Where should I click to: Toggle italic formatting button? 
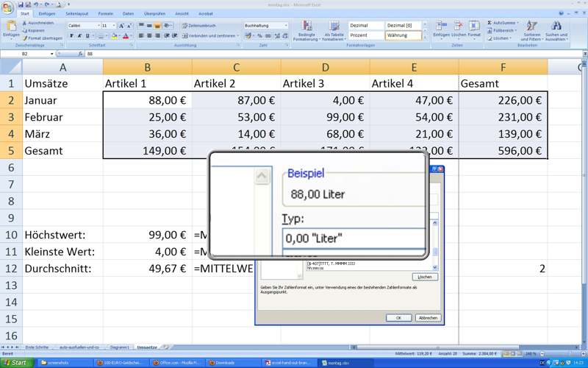coord(79,35)
